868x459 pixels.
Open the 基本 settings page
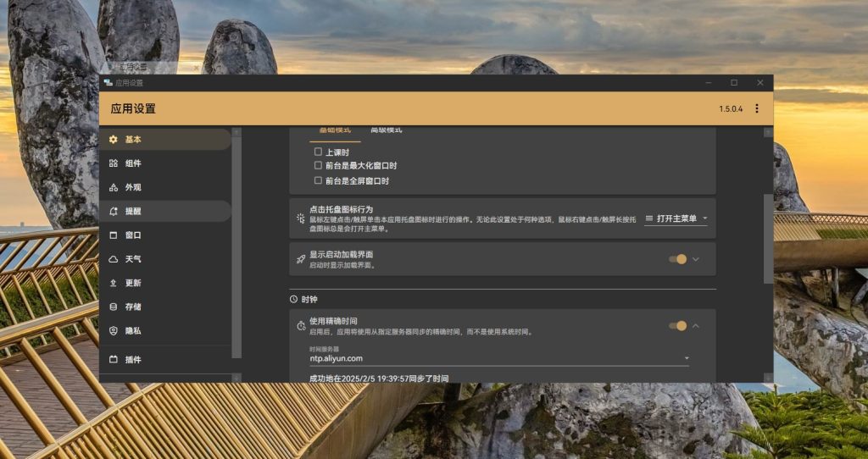tap(165, 140)
